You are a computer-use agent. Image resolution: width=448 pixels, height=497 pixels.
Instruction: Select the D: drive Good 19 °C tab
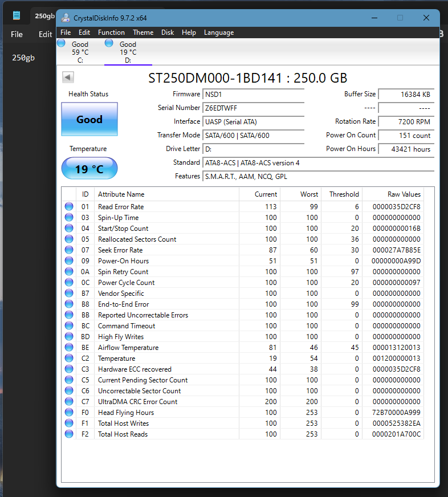(x=128, y=52)
